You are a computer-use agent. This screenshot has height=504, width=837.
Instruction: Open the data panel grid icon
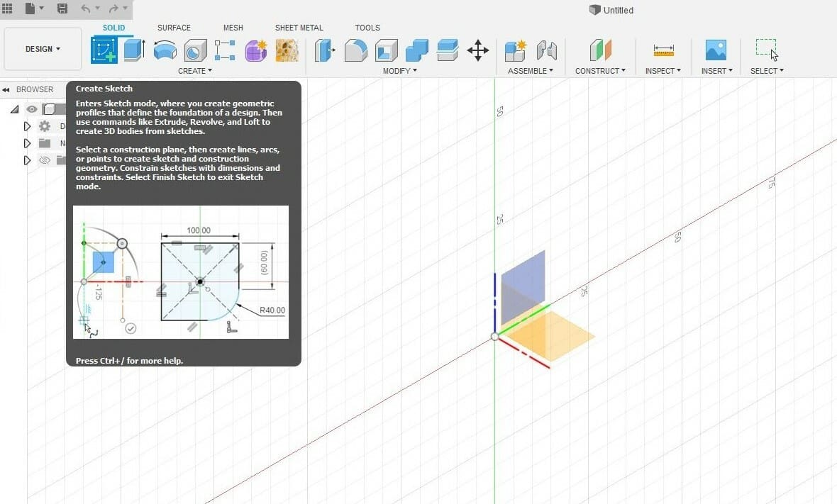tap(7, 9)
